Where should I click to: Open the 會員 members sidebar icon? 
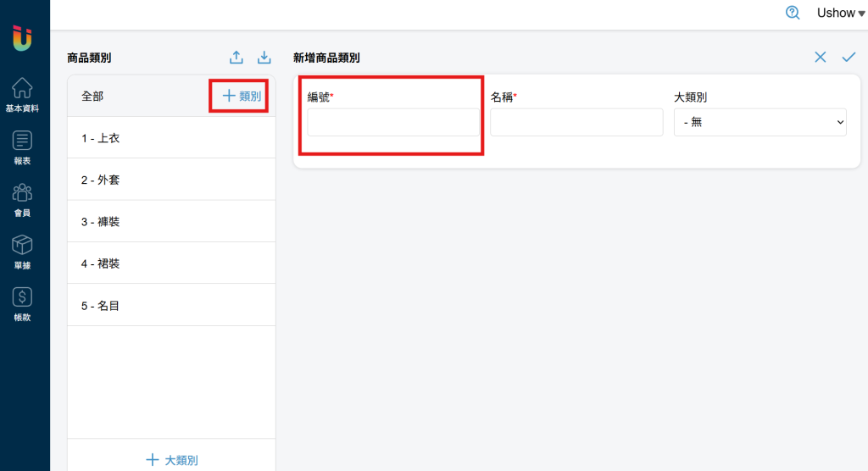22,200
